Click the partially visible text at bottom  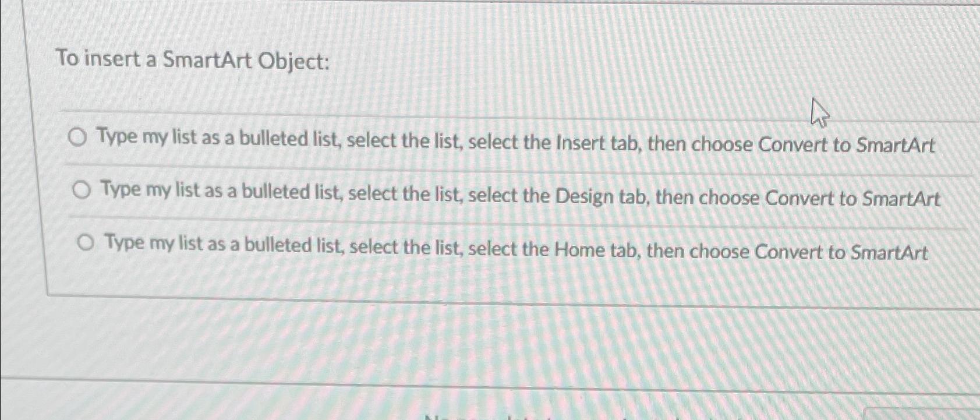pyautogui.click(x=524, y=417)
